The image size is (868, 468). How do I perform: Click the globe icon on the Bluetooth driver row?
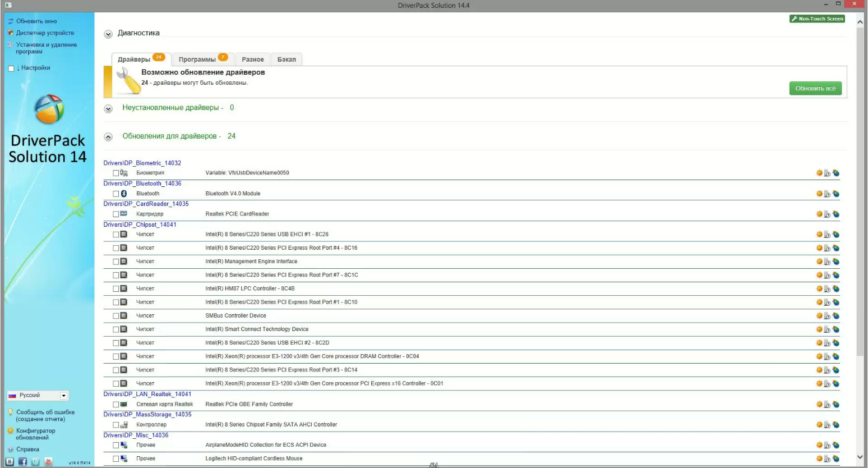click(x=835, y=193)
